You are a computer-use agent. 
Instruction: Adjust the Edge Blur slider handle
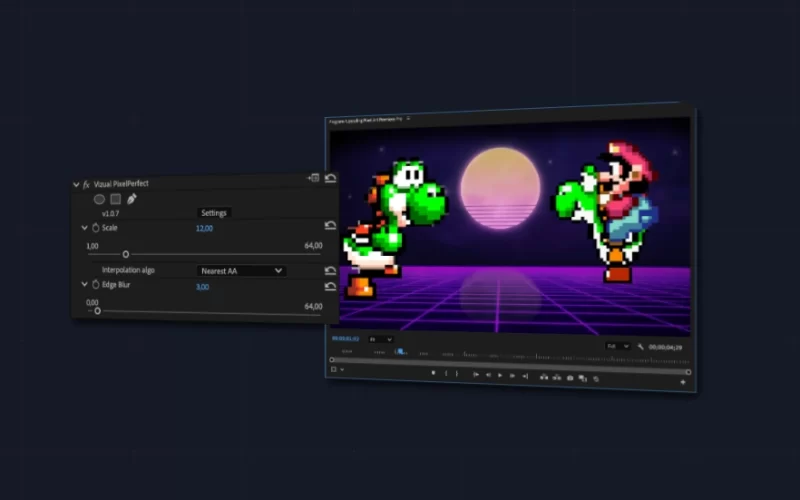click(97, 311)
